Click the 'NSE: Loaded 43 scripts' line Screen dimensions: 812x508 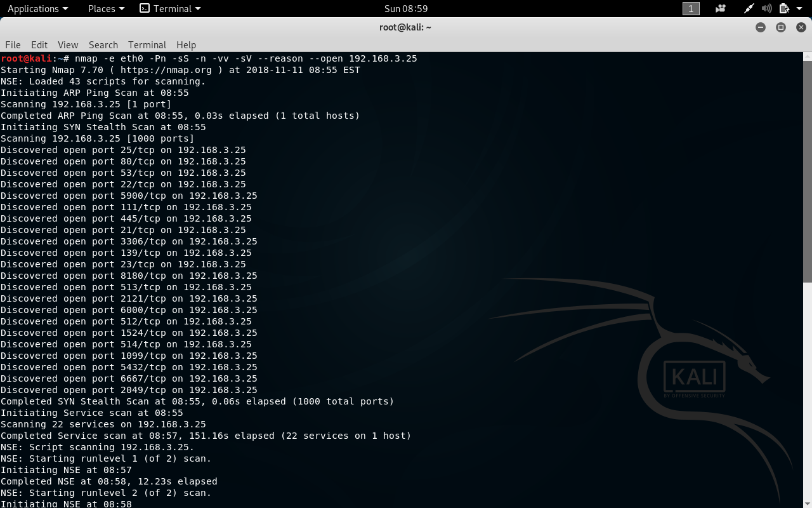pyautogui.click(x=103, y=81)
